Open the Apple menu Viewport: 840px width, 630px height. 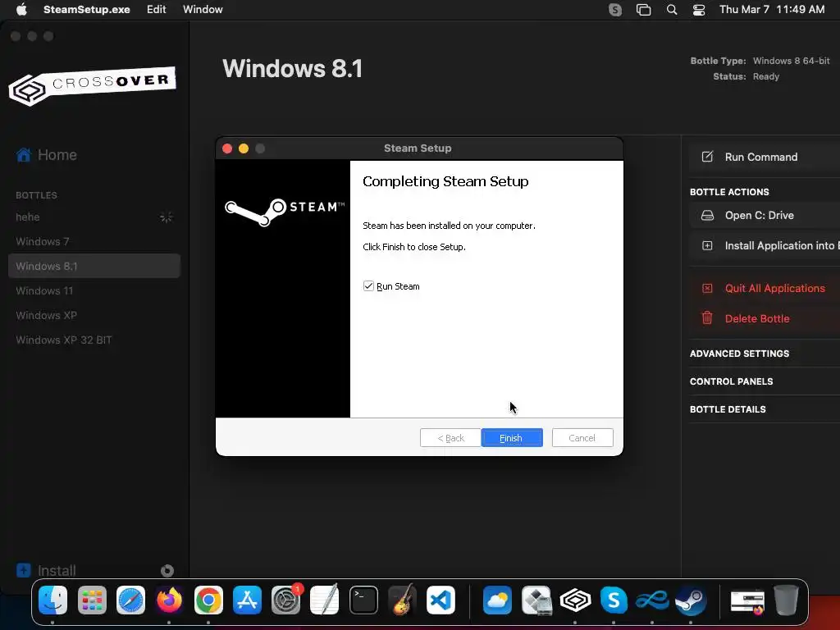(21, 10)
